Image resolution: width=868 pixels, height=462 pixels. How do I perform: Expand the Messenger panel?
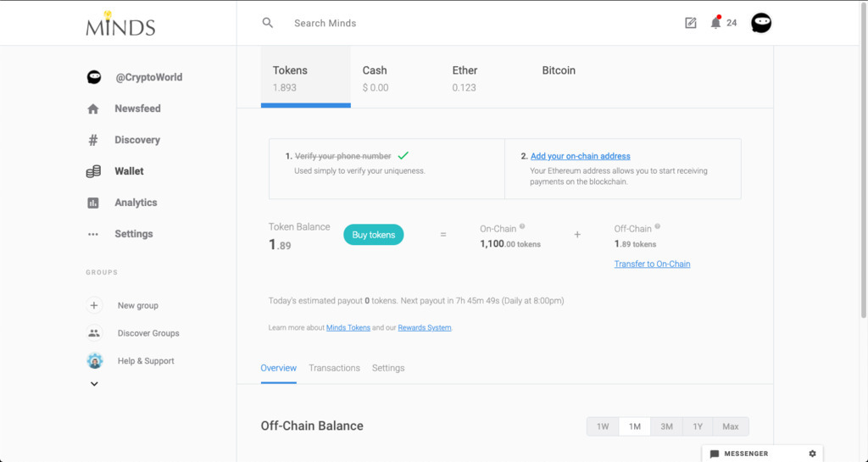pyautogui.click(x=746, y=454)
